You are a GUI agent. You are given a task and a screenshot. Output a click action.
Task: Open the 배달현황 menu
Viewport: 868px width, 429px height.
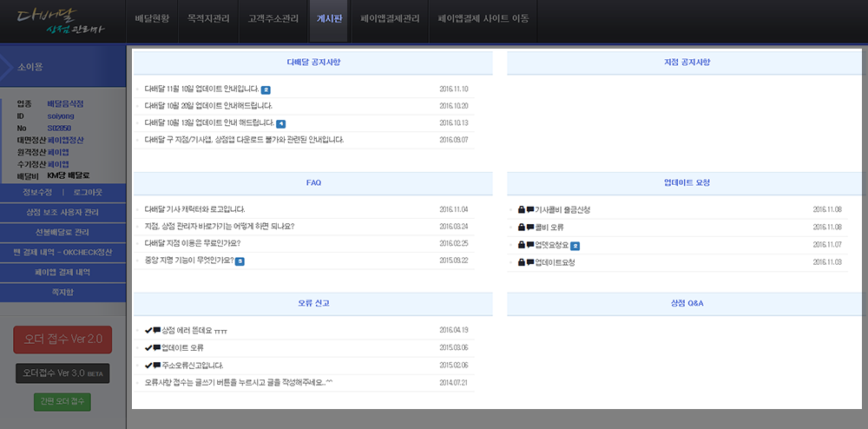pos(152,19)
